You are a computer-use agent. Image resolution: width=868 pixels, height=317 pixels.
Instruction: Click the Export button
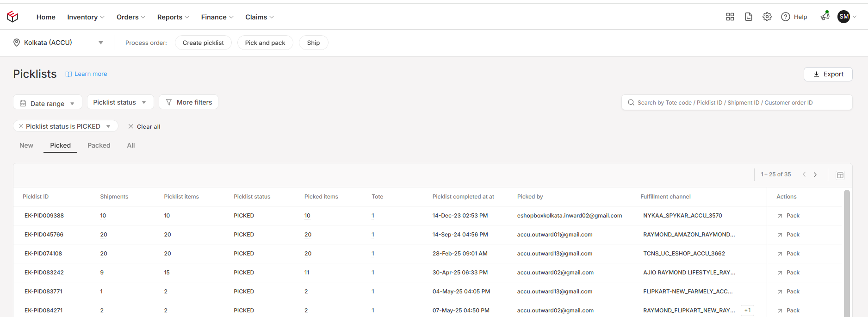click(x=828, y=74)
